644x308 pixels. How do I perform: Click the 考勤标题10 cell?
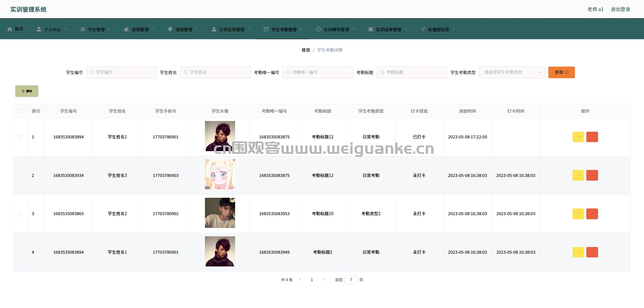click(x=323, y=213)
